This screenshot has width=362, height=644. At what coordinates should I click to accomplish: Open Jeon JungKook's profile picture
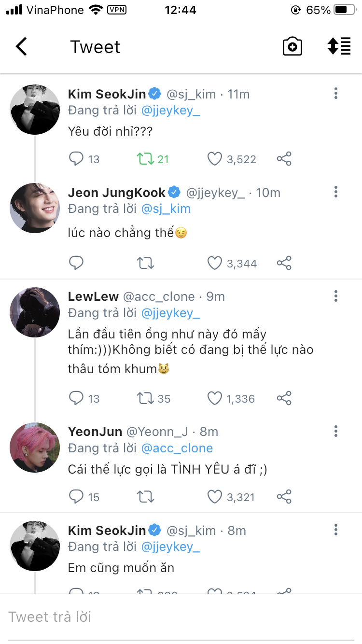(35, 208)
